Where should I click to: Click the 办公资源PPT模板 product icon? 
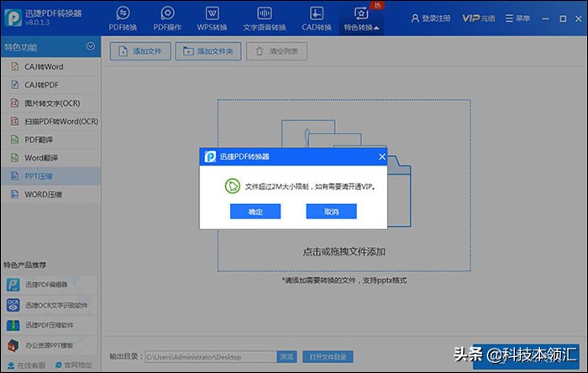13,345
